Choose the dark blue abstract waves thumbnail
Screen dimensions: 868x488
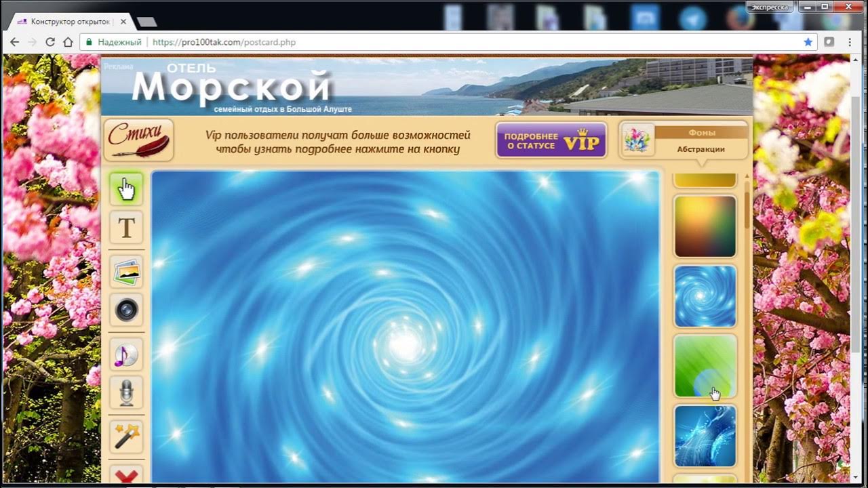(705, 436)
